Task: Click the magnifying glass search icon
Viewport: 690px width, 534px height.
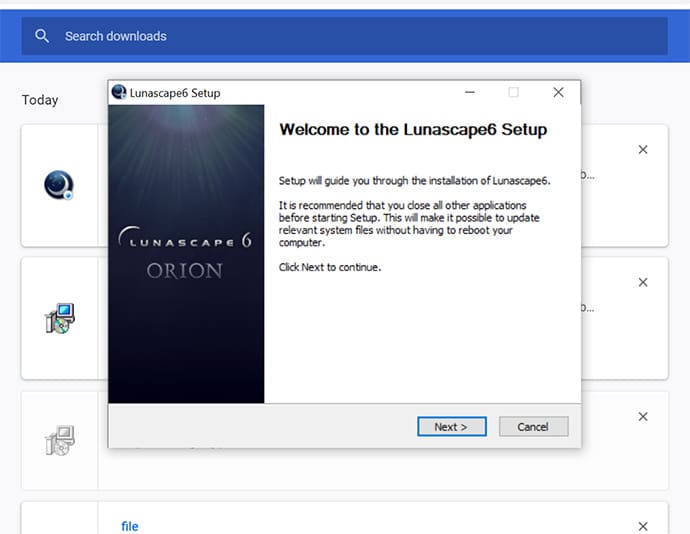Action: point(42,36)
